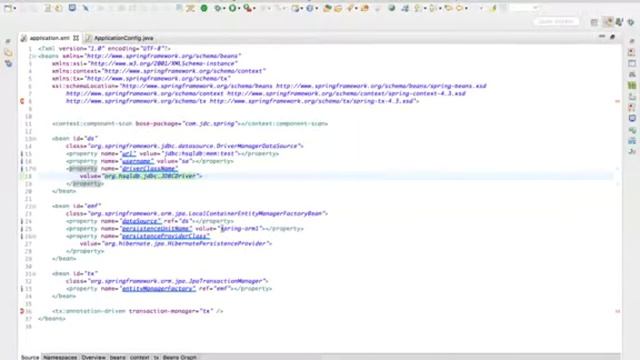Select the beans tab at bottom
640x360 pixels.
[118, 357]
